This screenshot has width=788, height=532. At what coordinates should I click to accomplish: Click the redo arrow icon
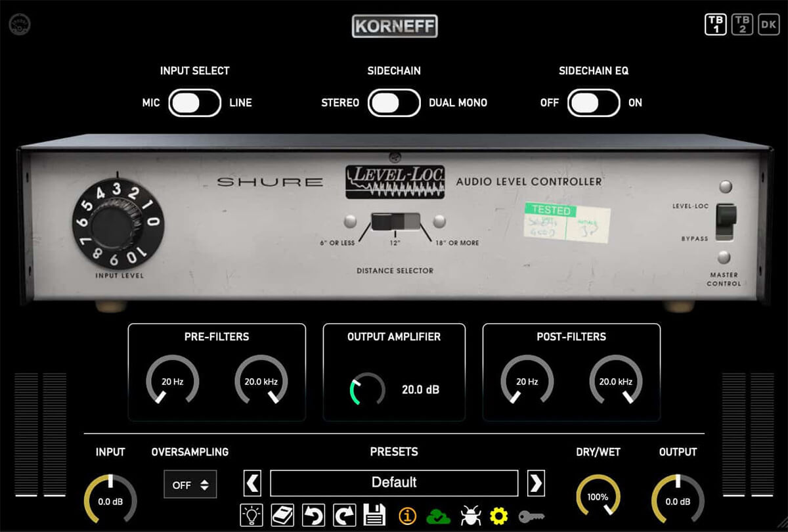pyautogui.click(x=344, y=516)
